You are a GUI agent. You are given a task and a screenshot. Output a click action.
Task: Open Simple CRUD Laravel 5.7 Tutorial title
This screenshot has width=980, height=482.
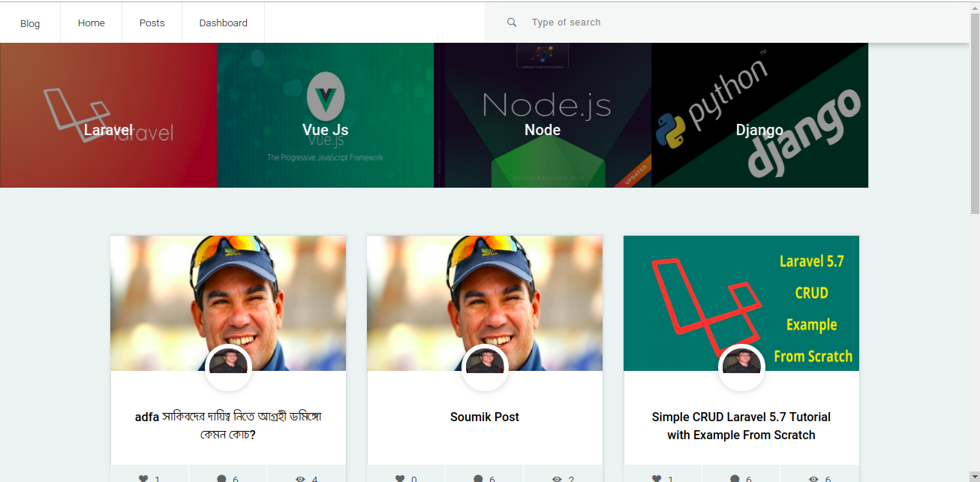[x=741, y=426]
